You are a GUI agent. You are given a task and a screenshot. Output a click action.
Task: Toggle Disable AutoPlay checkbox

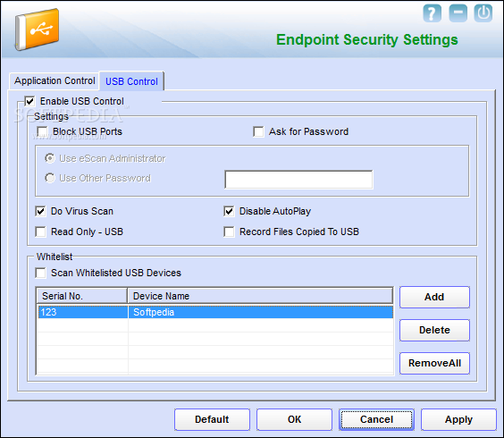[229, 211]
